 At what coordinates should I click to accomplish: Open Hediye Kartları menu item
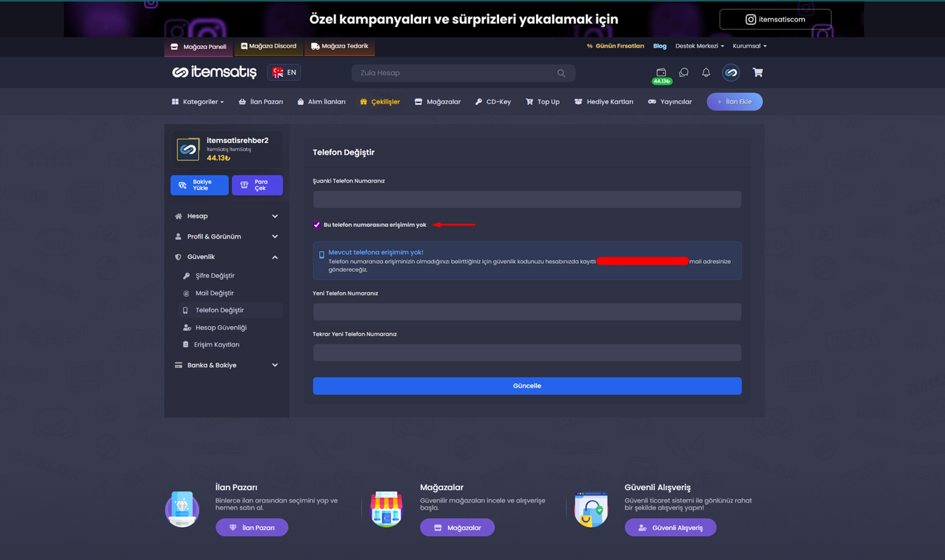pyautogui.click(x=603, y=102)
